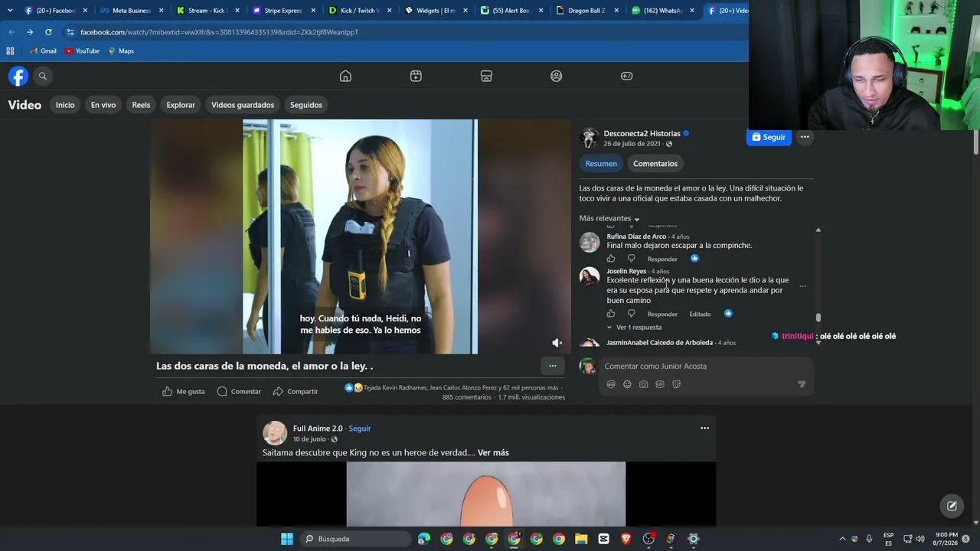Attach a photo with the camera icon

click(x=644, y=384)
